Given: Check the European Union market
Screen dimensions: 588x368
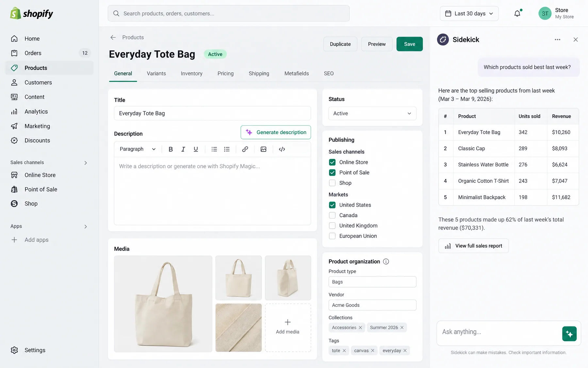Looking at the screenshot, I should (332, 236).
